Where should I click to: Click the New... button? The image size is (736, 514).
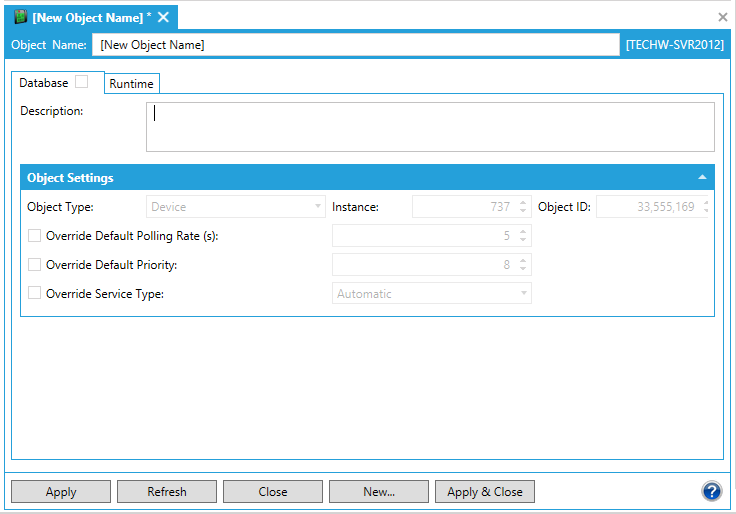(x=379, y=492)
